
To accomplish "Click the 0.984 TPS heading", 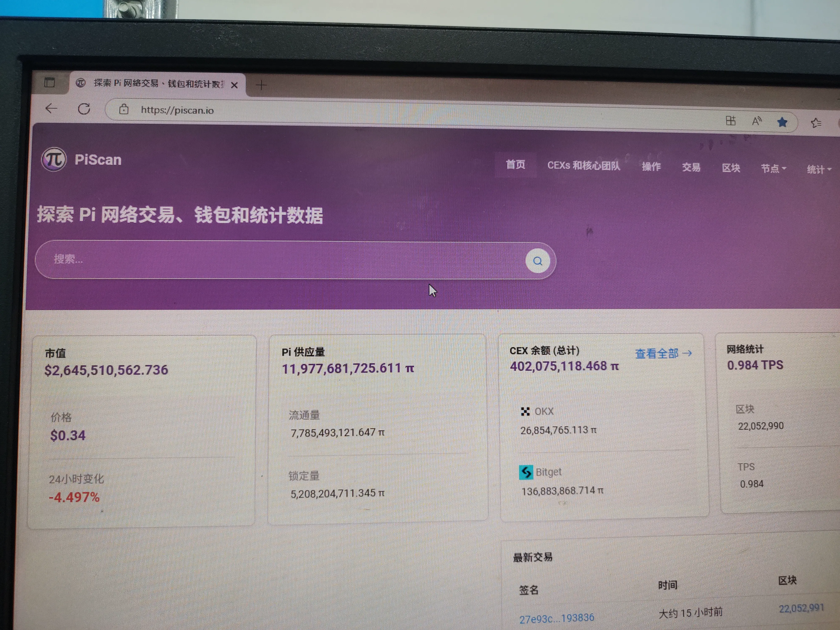I will pyautogui.click(x=755, y=365).
